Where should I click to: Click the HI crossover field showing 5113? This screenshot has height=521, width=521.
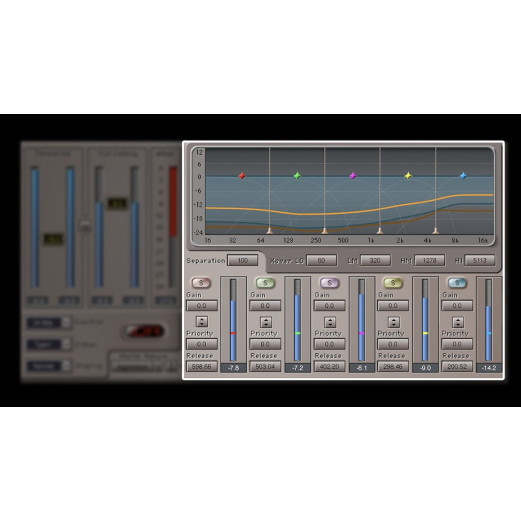(x=480, y=260)
